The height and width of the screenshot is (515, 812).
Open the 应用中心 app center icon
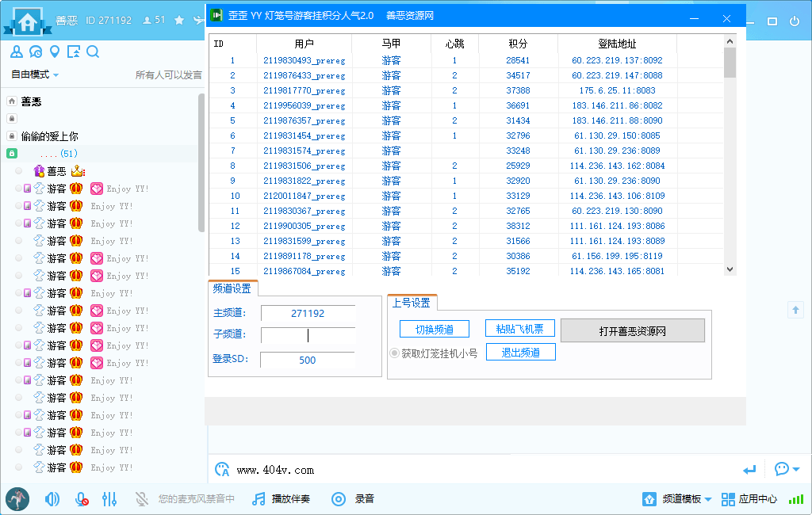[x=727, y=499]
